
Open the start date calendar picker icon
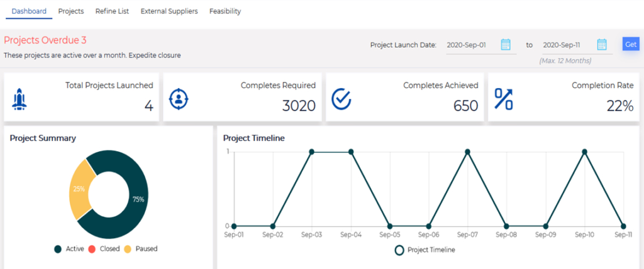coord(506,45)
